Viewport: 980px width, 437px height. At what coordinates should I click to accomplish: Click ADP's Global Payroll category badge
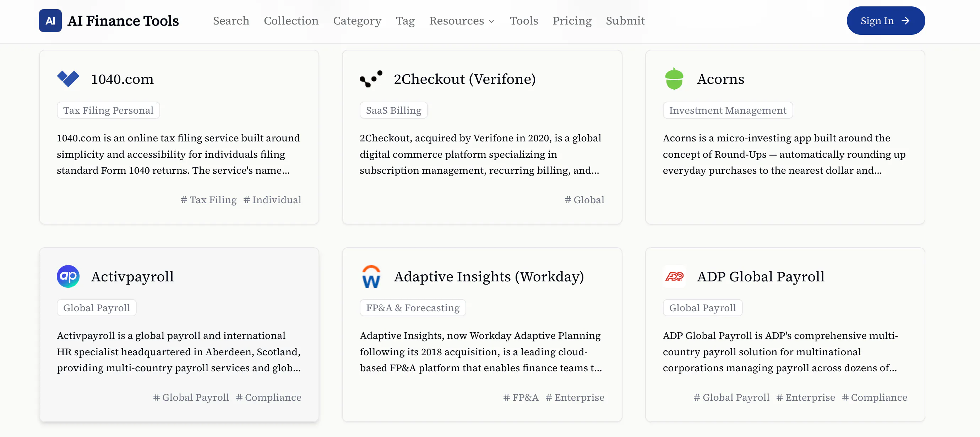click(702, 308)
